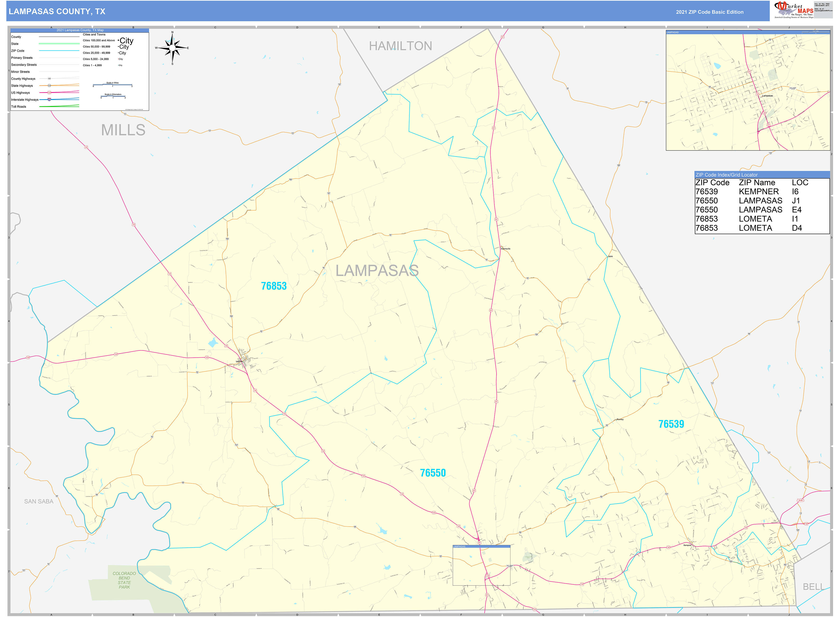
Task: Select ZIP code 76550 label on map
Action: [433, 473]
